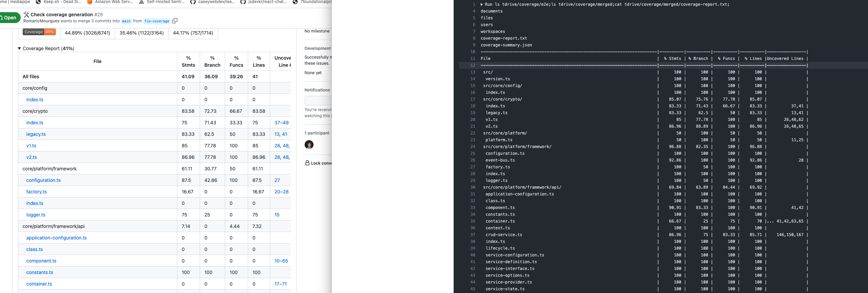Click uncovered lines 37–49 link
The image size is (868, 293).
pyautogui.click(x=282, y=123)
